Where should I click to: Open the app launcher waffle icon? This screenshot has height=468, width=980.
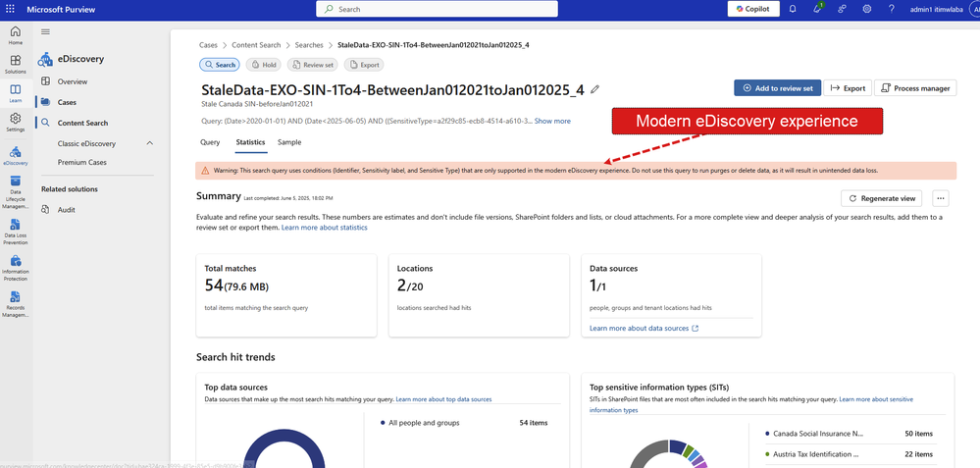pos(10,9)
